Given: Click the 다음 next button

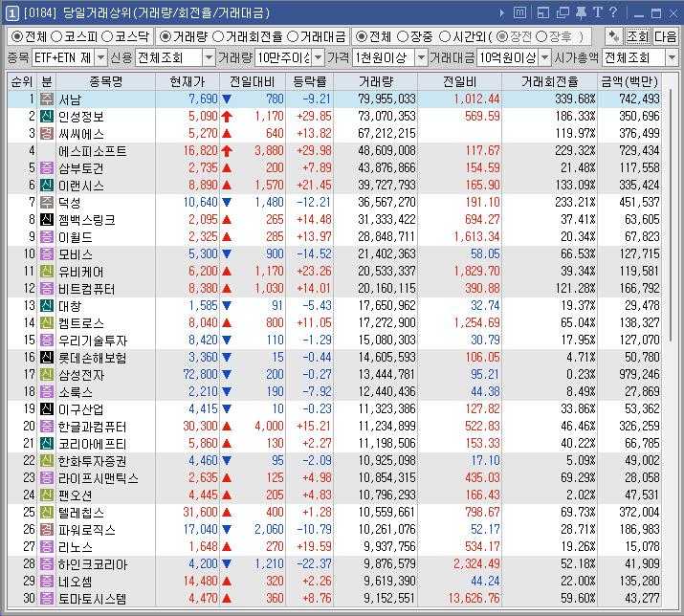Looking at the screenshot, I should point(665,36).
